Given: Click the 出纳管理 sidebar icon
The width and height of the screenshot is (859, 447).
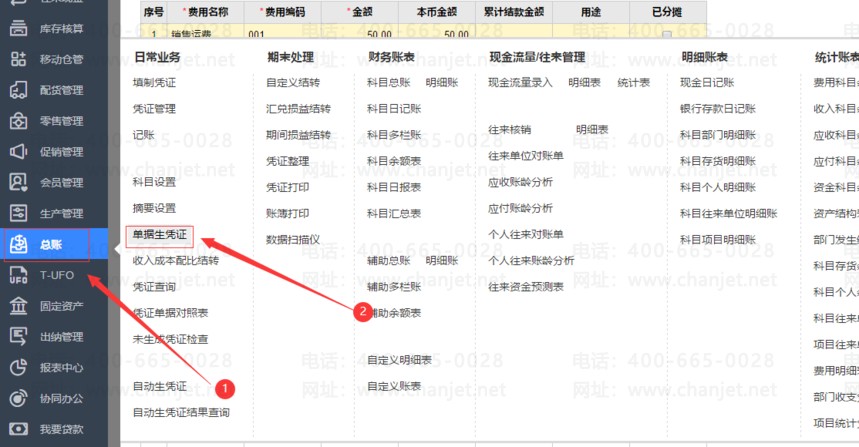Looking at the screenshot, I should tap(18, 336).
